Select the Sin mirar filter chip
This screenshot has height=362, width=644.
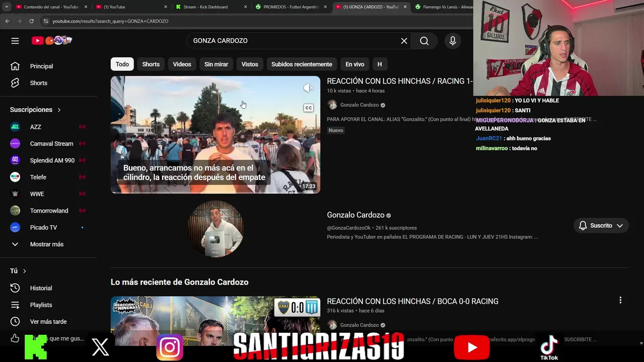click(x=216, y=64)
